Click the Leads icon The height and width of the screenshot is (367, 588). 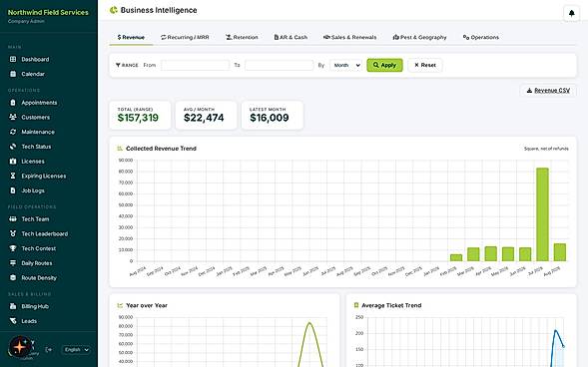point(13,321)
